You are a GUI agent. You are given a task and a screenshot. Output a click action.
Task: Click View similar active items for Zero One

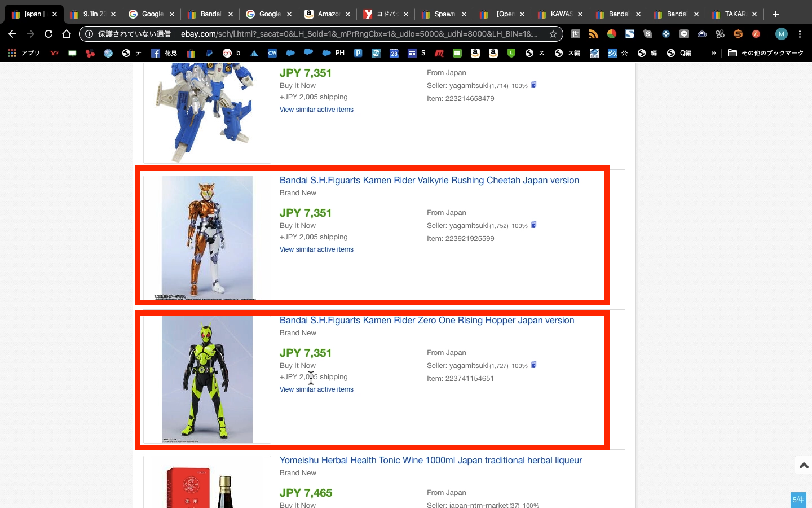(316, 389)
